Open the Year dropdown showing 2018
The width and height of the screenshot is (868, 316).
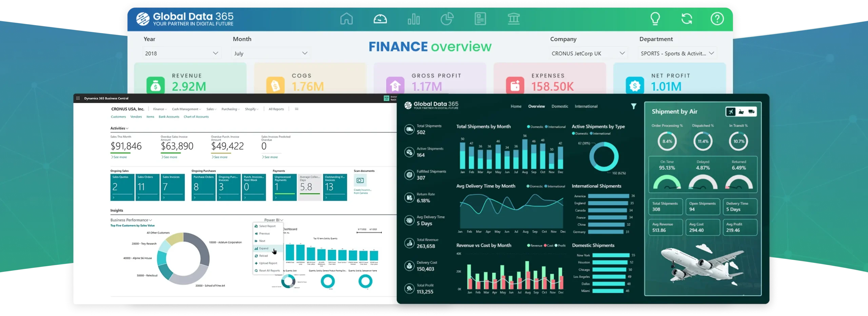[181, 53]
